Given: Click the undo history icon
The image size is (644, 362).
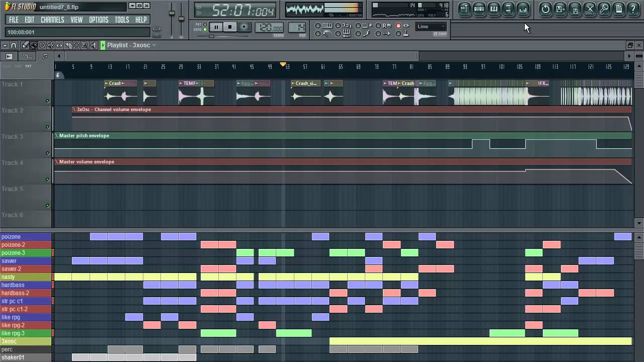Looking at the screenshot, I should (545, 9).
